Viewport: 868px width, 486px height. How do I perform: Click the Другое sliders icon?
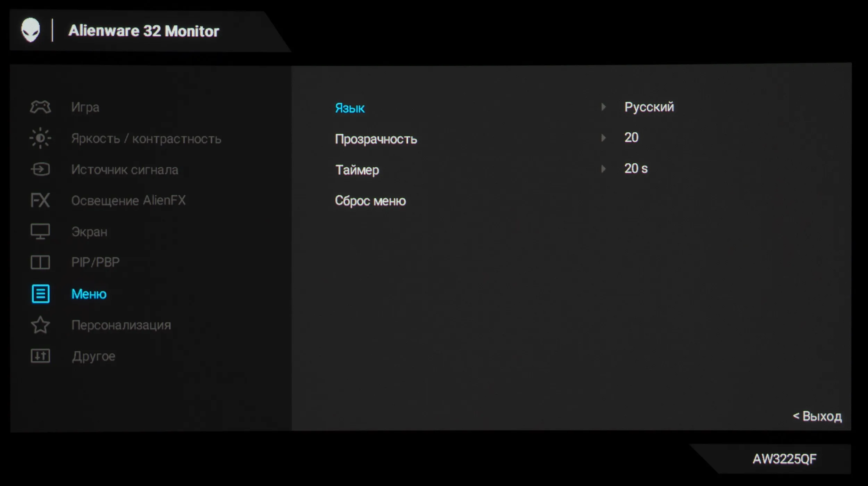40,356
